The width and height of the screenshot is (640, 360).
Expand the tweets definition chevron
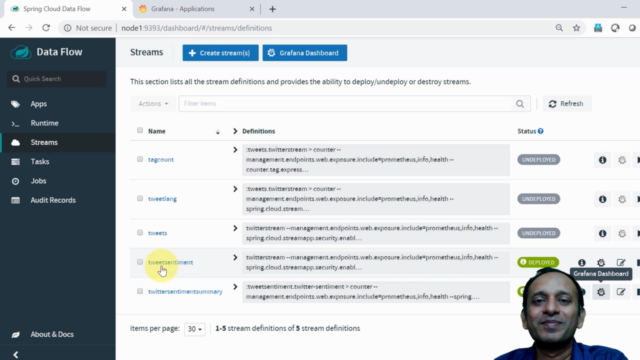(235, 228)
